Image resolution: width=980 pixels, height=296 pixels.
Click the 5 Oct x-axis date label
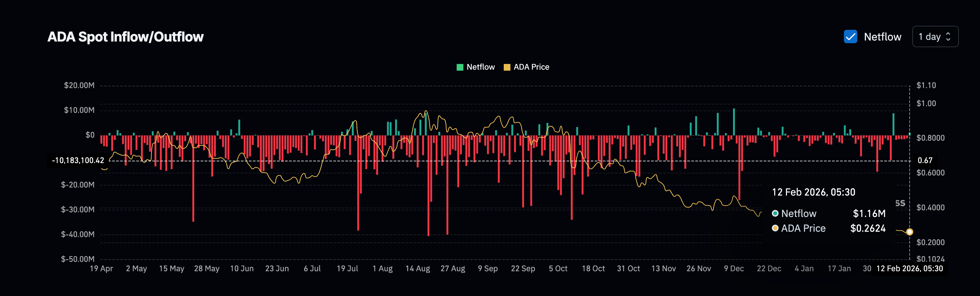click(x=558, y=269)
